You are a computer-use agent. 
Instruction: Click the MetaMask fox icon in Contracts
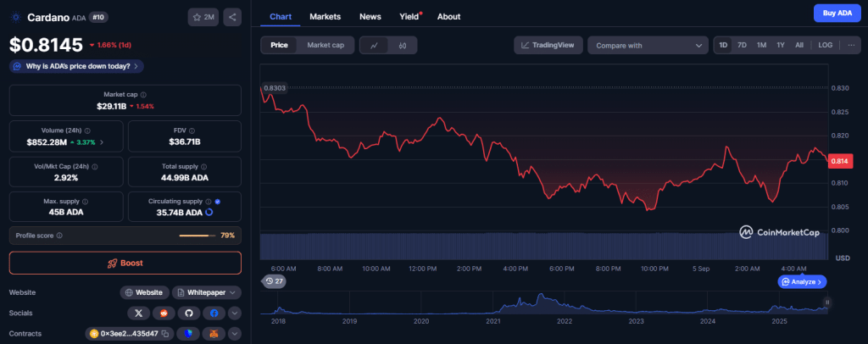pyautogui.click(x=214, y=334)
